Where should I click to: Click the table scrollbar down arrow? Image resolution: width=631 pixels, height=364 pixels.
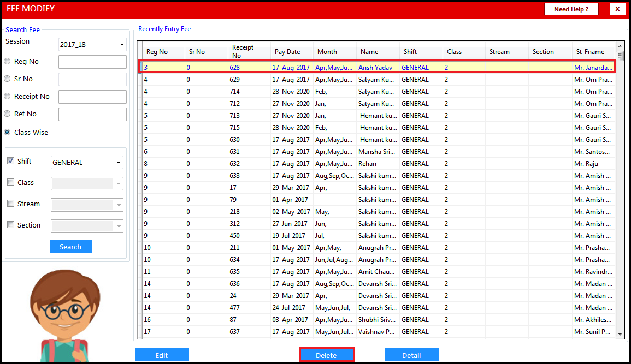tap(620, 335)
